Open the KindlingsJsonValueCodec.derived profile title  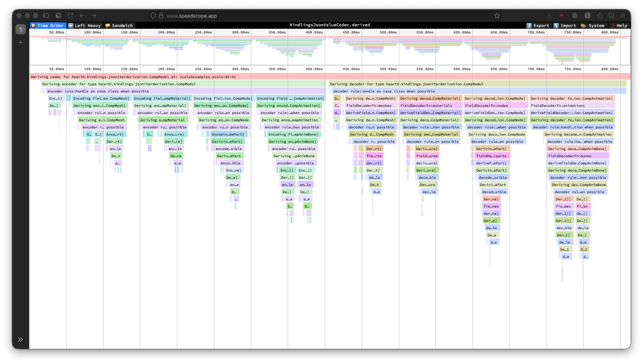click(x=330, y=25)
